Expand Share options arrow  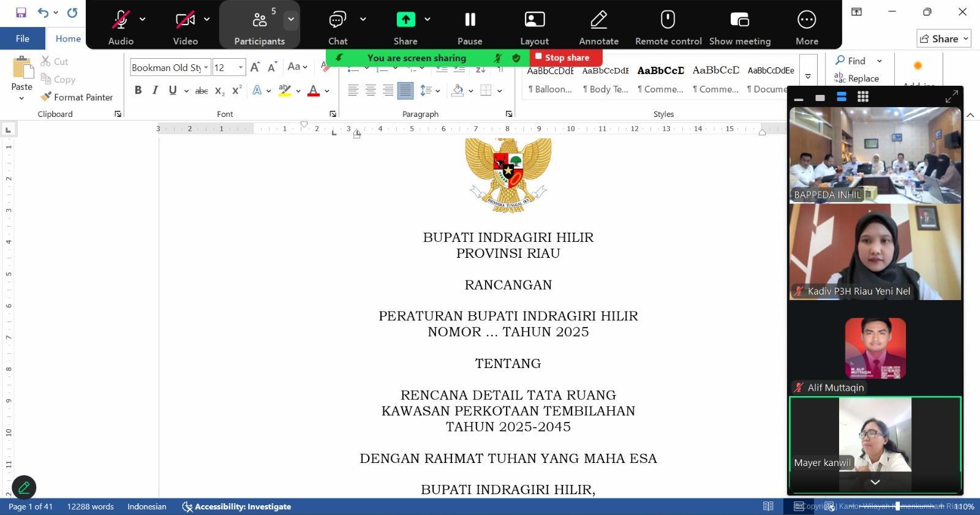click(x=428, y=19)
